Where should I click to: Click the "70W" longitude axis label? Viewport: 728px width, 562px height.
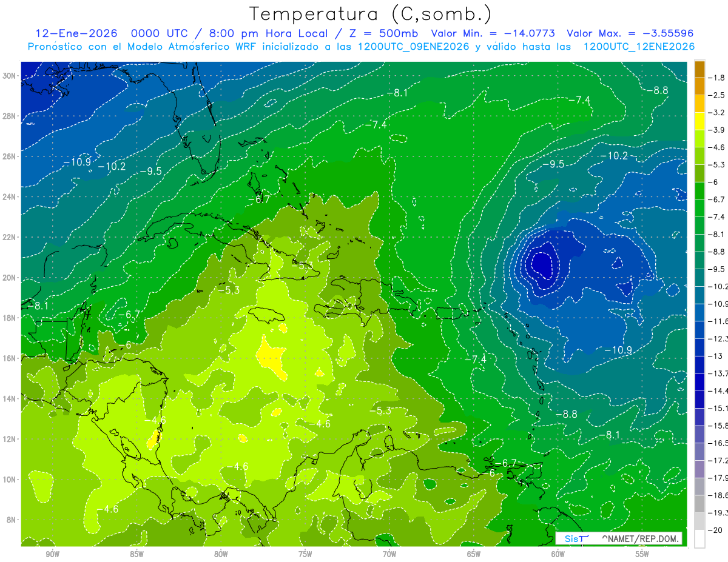click(389, 554)
